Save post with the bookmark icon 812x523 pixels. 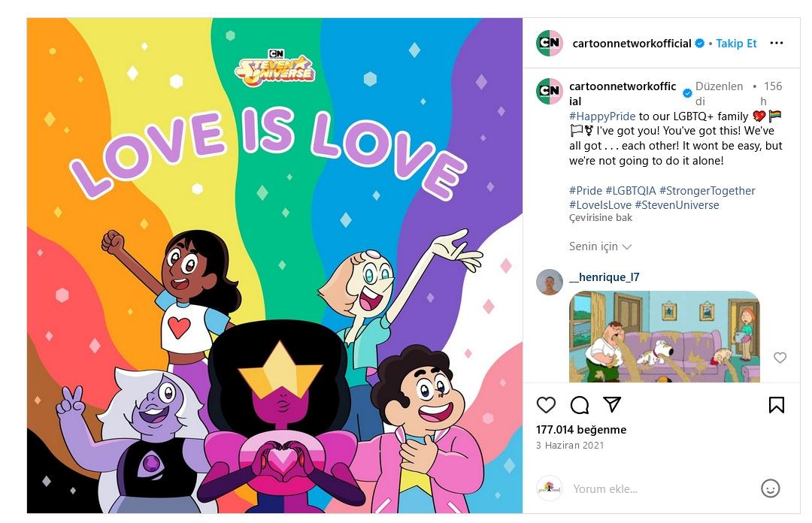[776, 405]
